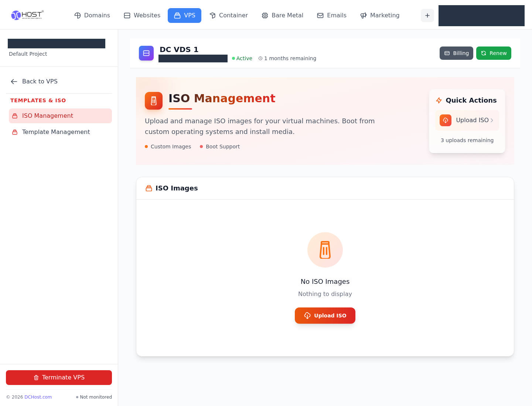
Task: Click the ISO Management header icon
Action: coord(154,101)
